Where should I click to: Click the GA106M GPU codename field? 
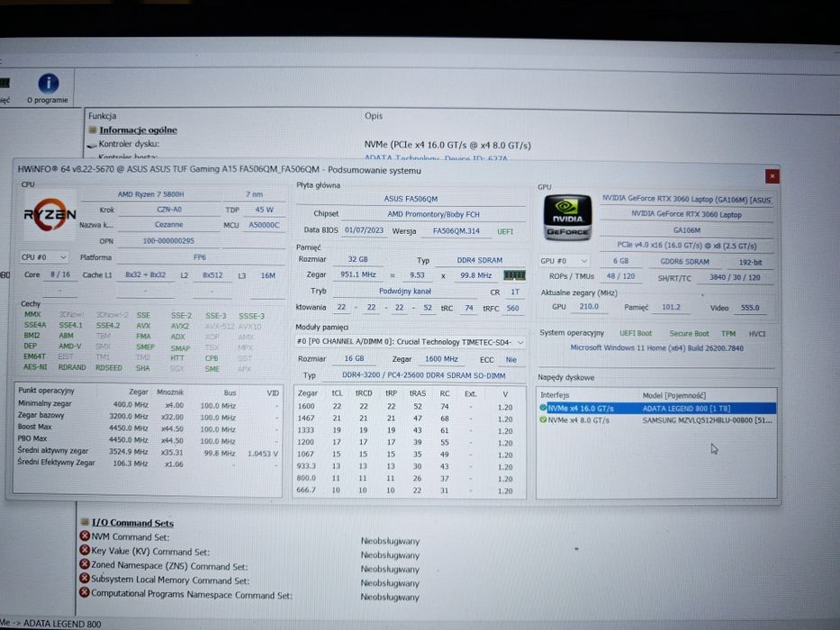(687, 230)
